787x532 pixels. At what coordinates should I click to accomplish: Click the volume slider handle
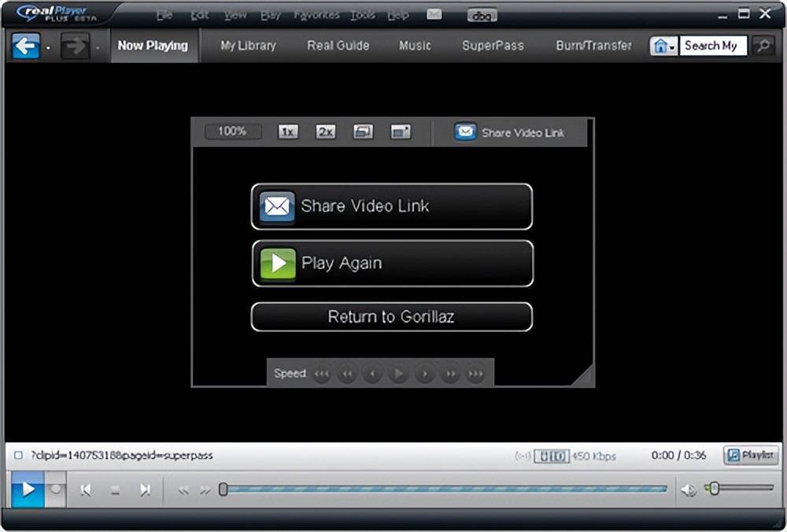(713, 488)
